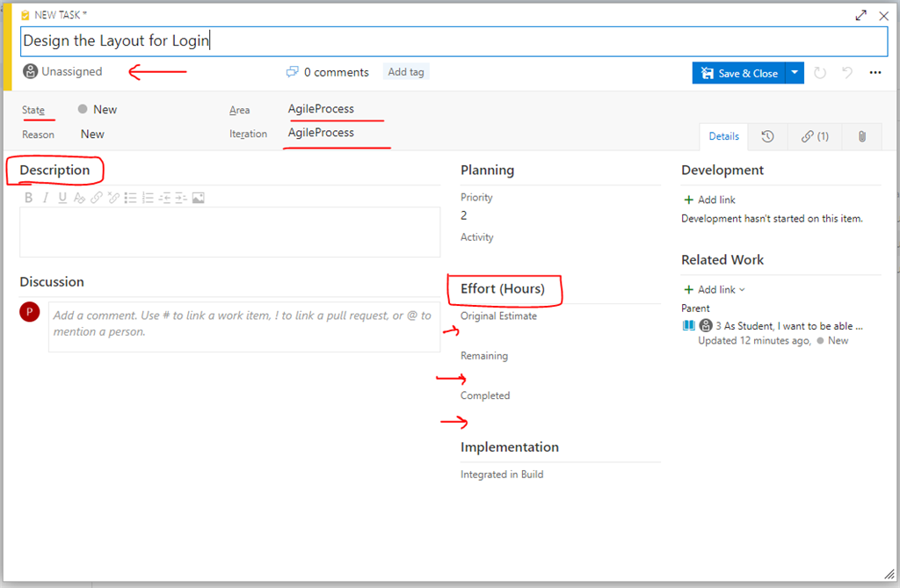Click the Discussion comment input box

[243, 323]
